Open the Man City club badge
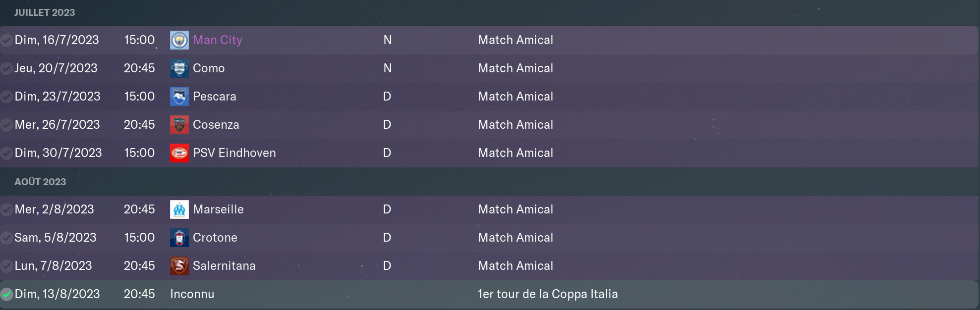This screenshot has width=980, height=310. pos(179,40)
